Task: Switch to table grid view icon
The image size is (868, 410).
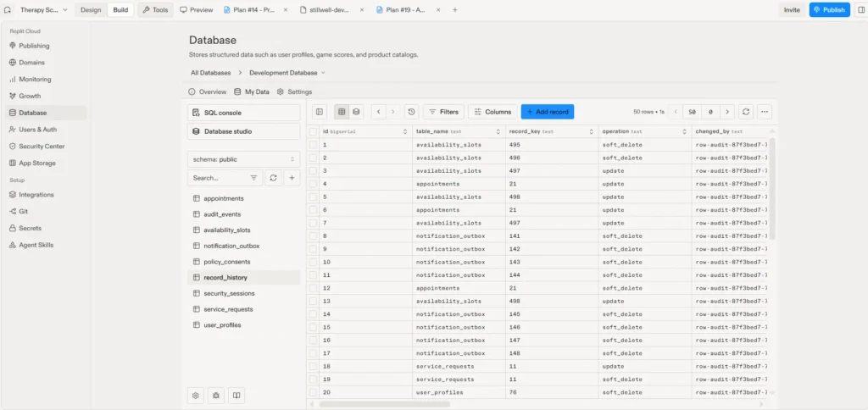Action: click(x=342, y=112)
